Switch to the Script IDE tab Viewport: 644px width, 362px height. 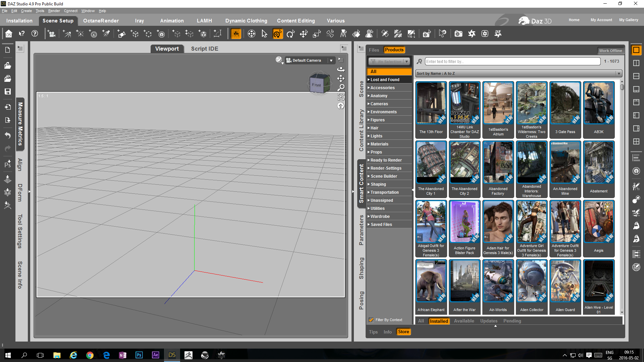pos(205,49)
